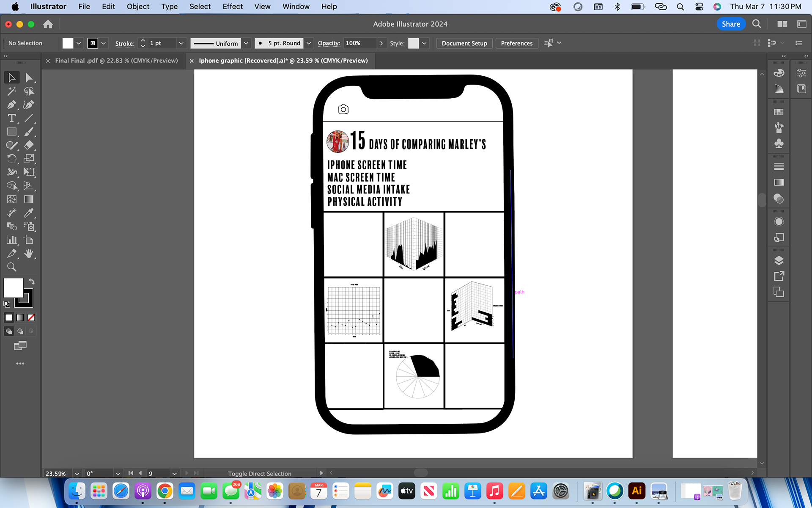The height and width of the screenshot is (508, 812).
Task: Select the Column Graph tool
Action: (11, 240)
